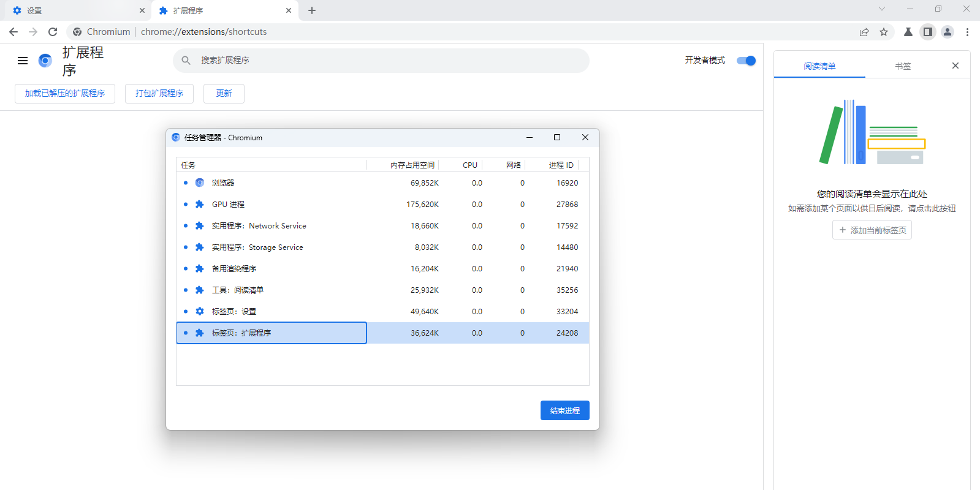980x490 pixels.
Task: Click 加载已解压的扩展程序 button
Action: point(65,94)
